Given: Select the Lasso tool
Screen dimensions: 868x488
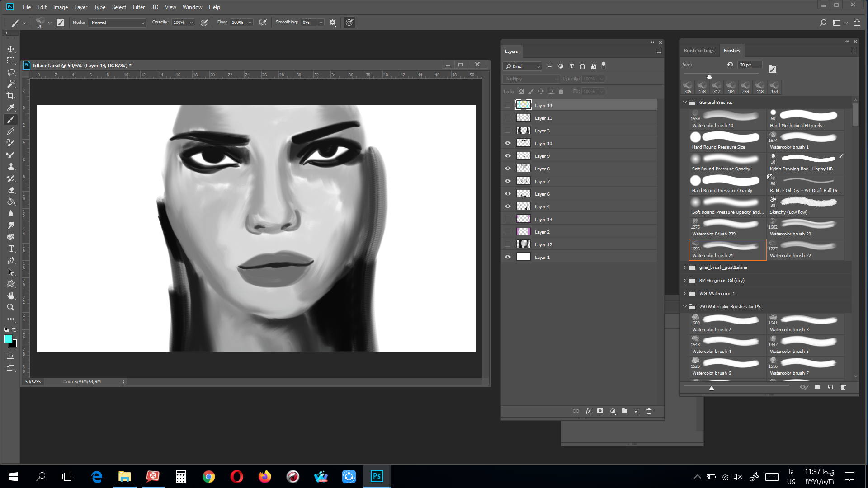Looking at the screenshot, I should 11,72.
